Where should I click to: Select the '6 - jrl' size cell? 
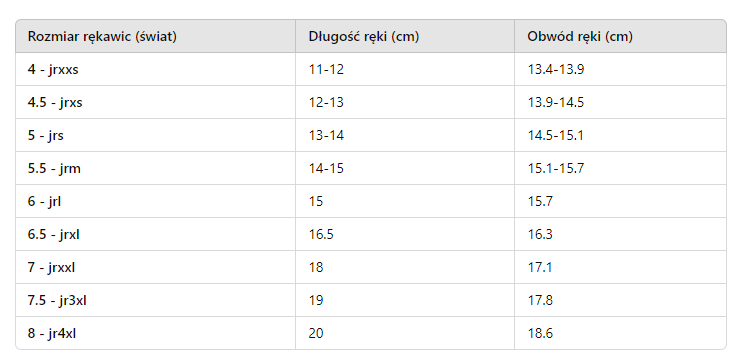pyautogui.click(x=155, y=201)
